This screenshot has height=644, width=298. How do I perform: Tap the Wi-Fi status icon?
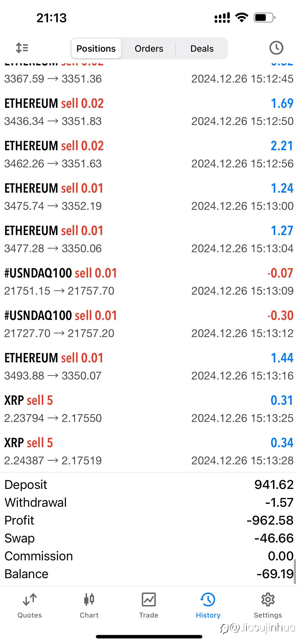click(x=242, y=17)
